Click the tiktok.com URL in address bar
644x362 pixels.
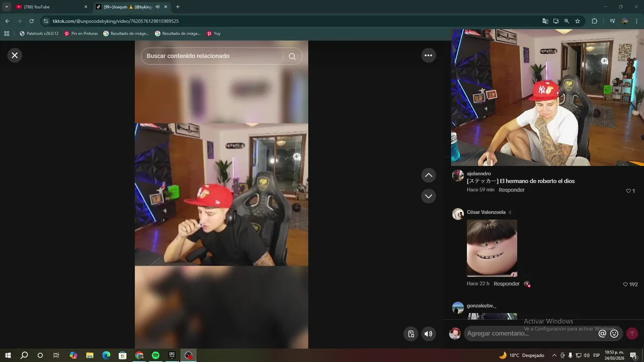point(116,21)
